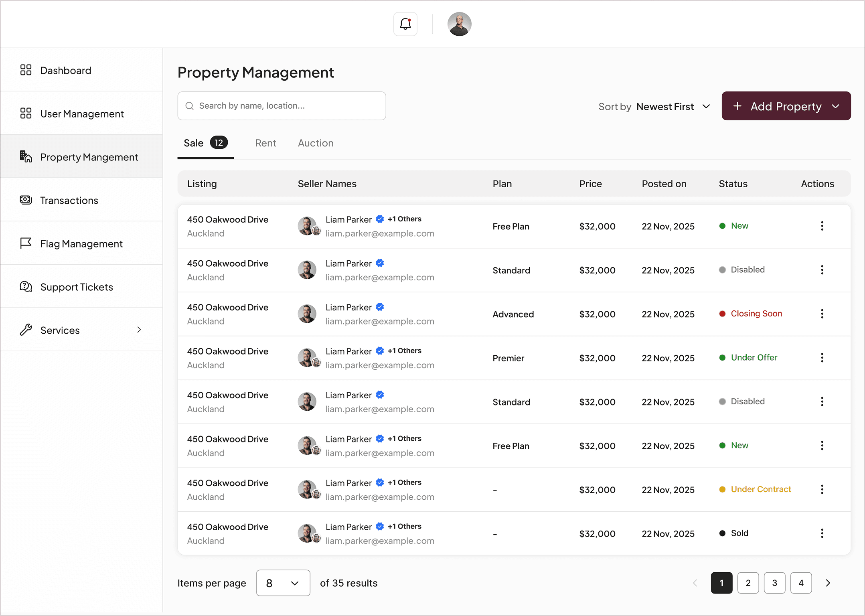Select the Transactions money icon
865x616 pixels.
[26, 200]
